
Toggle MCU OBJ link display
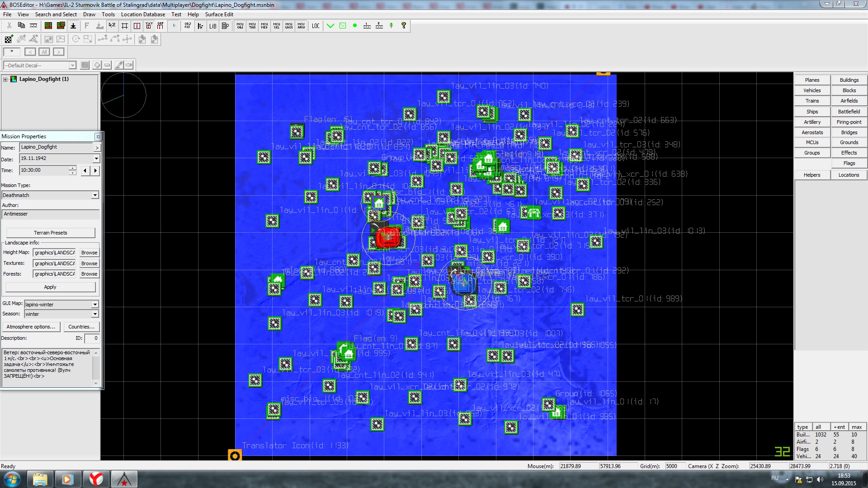click(240, 26)
